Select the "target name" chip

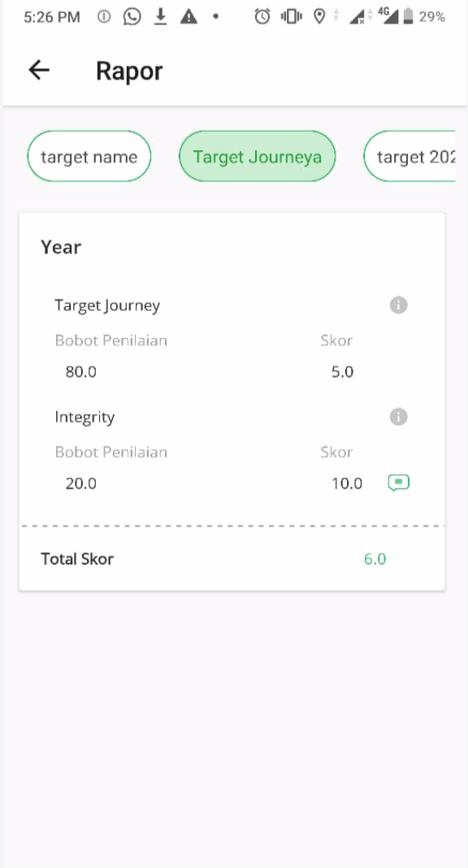pos(89,157)
